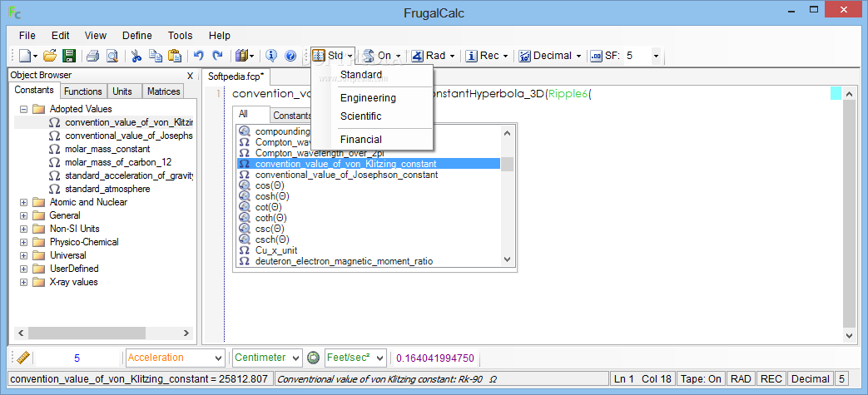Copy using the Copy toolbar icon

(156, 56)
